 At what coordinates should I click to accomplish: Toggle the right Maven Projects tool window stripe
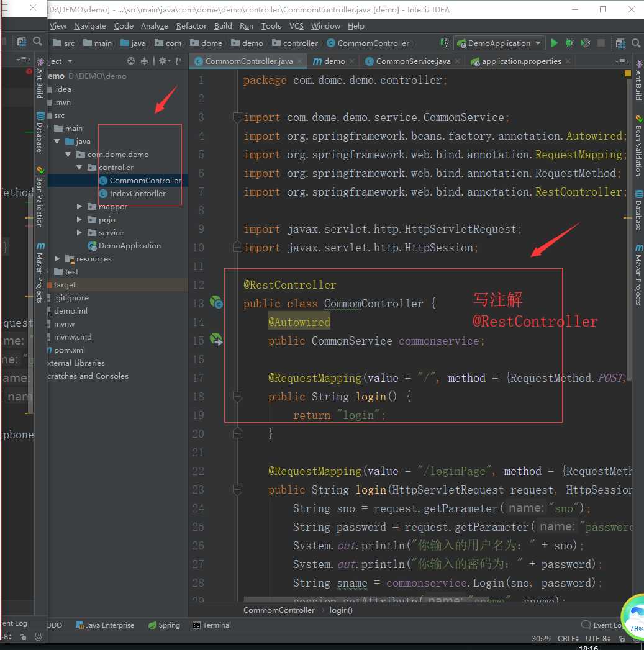pyautogui.click(x=638, y=275)
